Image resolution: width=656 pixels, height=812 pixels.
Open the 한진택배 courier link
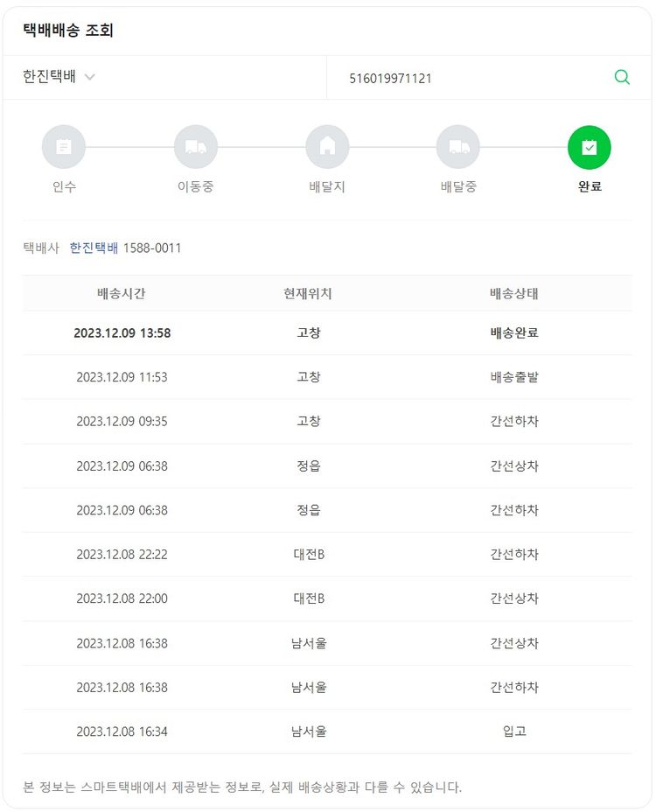(94, 248)
